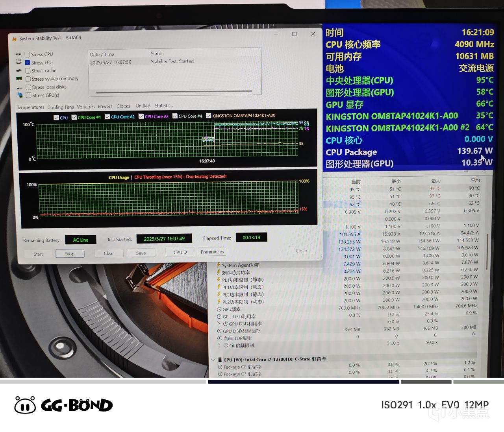
Task: Toggle the KINGSTON OM8TAP41024K1-A00 graph checkbox
Action: pos(209,116)
